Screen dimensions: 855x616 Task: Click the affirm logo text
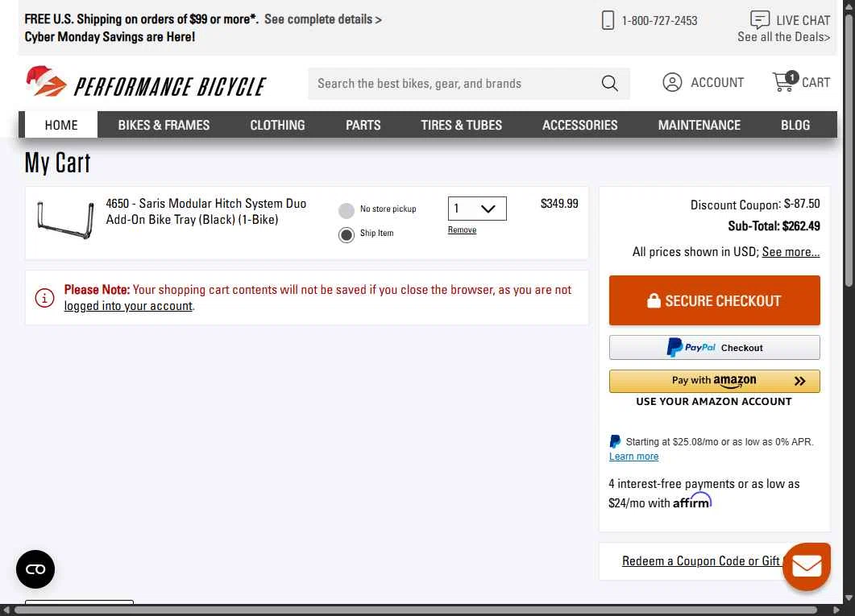click(692, 501)
